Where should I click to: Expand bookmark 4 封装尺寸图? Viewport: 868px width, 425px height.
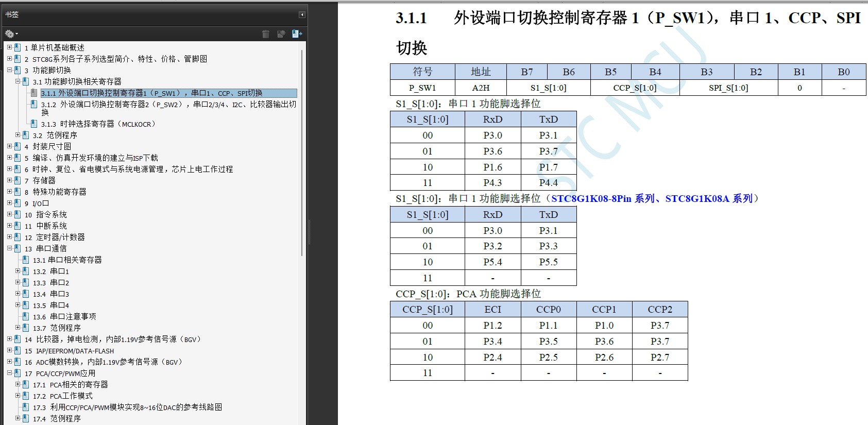coord(9,146)
